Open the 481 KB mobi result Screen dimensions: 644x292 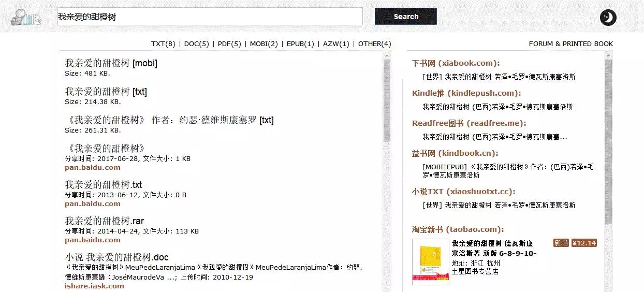tap(111, 64)
